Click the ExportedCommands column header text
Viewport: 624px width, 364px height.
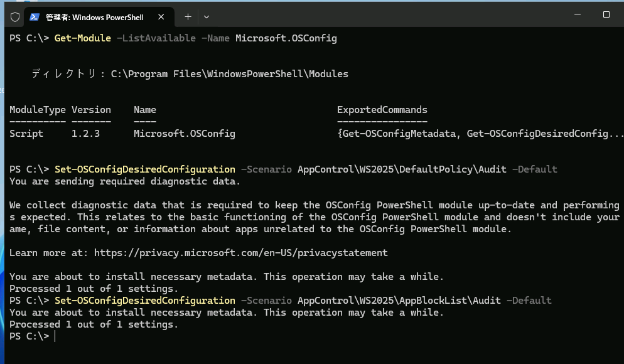[382, 109]
